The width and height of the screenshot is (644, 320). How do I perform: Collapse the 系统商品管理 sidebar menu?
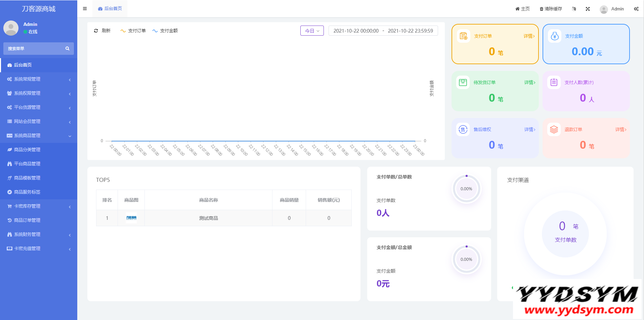pos(39,136)
